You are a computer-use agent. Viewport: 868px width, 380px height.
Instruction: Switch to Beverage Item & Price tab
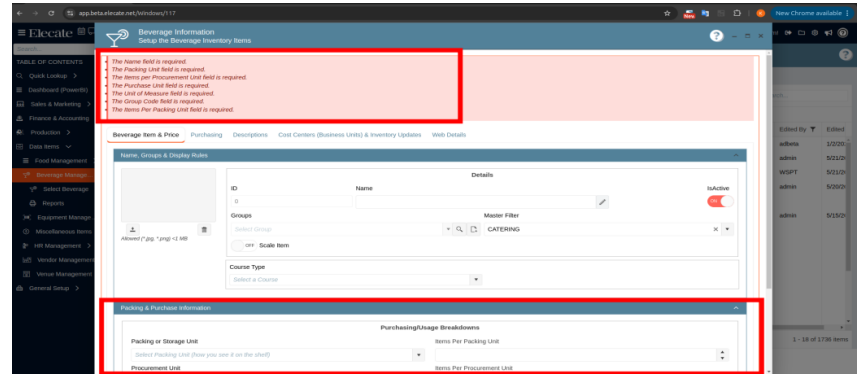point(146,135)
